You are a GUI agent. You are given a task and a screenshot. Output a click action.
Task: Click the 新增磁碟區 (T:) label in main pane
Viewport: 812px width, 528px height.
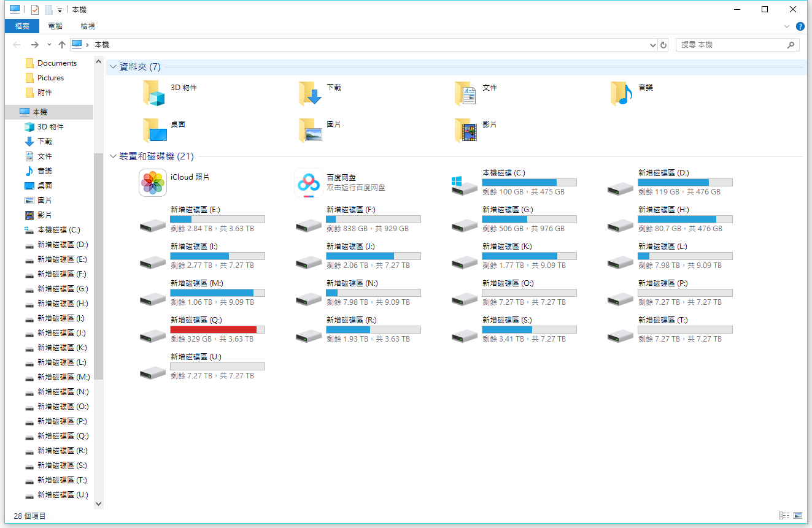[663, 320]
